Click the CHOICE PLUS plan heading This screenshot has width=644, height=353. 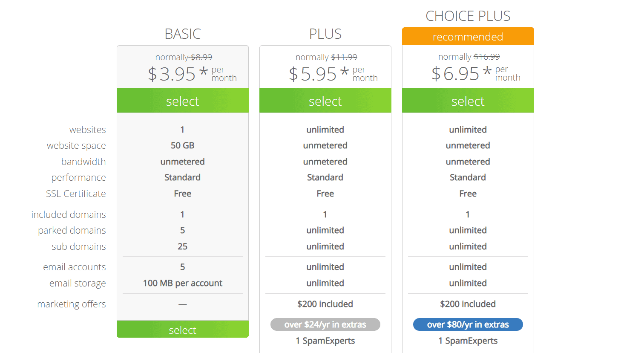[468, 16]
